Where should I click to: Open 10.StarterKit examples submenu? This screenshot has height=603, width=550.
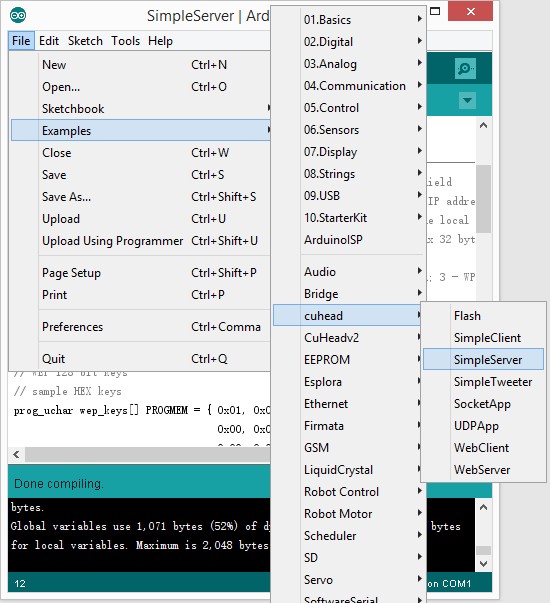click(x=348, y=218)
